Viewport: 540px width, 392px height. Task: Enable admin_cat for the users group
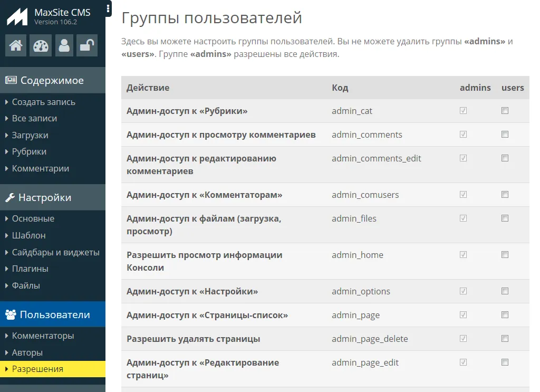[505, 111]
